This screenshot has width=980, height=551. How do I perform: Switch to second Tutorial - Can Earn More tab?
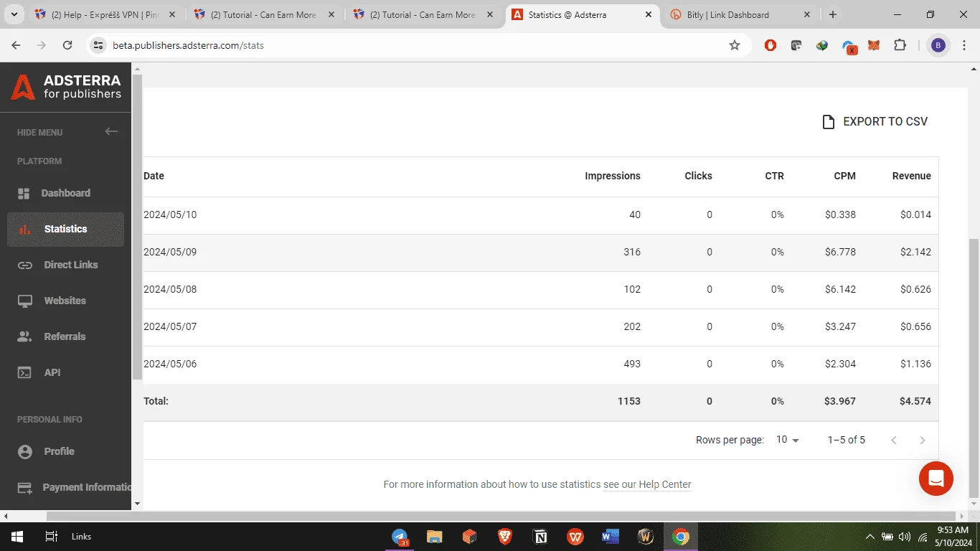[423, 14]
